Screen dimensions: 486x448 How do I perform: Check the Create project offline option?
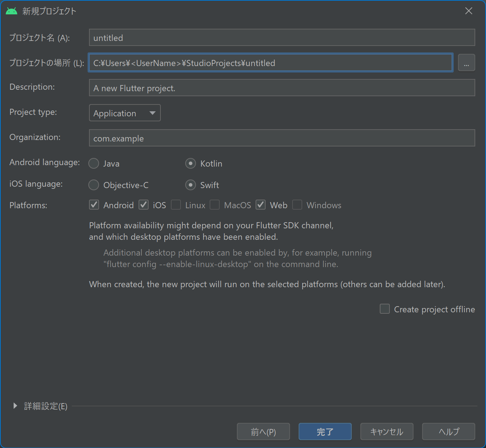tap(384, 309)
